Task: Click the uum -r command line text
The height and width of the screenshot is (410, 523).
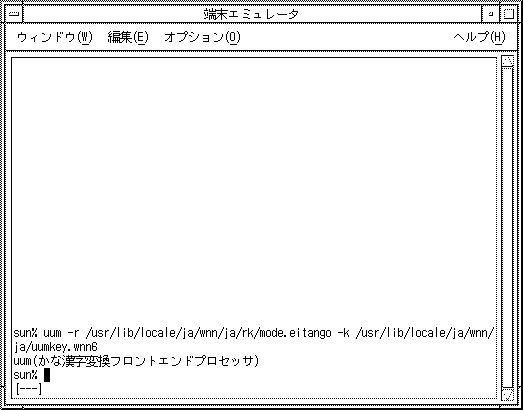Action: 253,333
